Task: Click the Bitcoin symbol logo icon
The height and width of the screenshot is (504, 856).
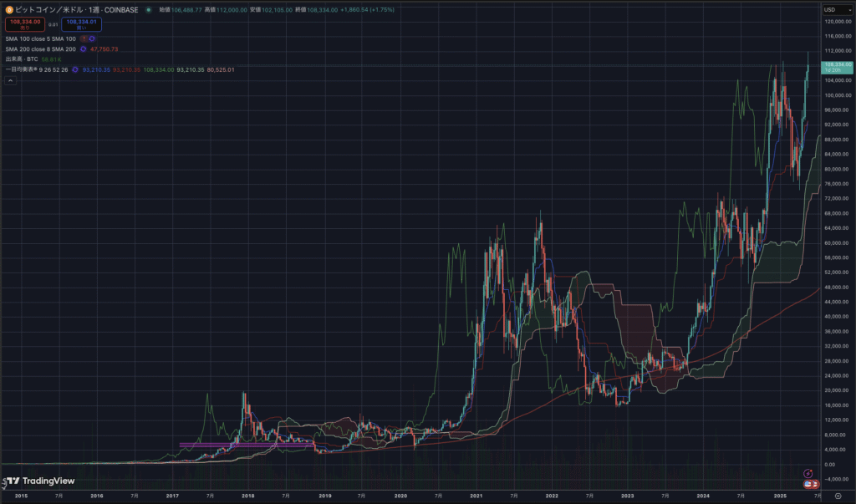Action: 8,10
